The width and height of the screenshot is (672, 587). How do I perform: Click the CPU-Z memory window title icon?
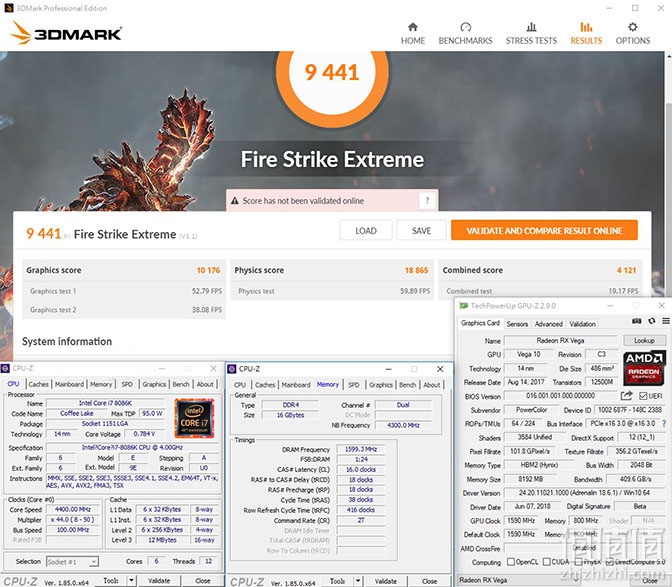pos(232,369)
